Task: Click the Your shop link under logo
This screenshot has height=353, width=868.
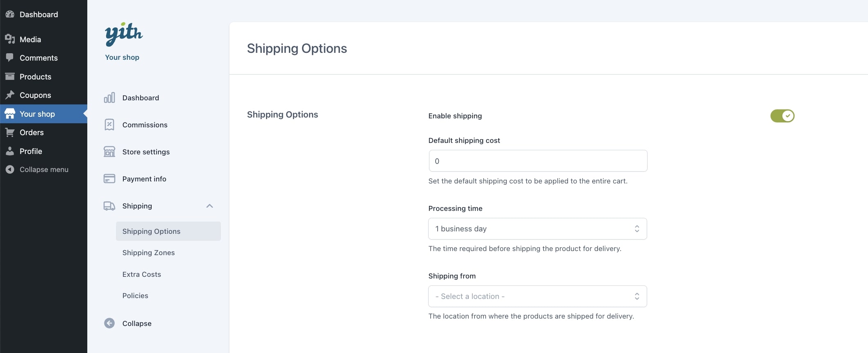Action: coord(122,57)
